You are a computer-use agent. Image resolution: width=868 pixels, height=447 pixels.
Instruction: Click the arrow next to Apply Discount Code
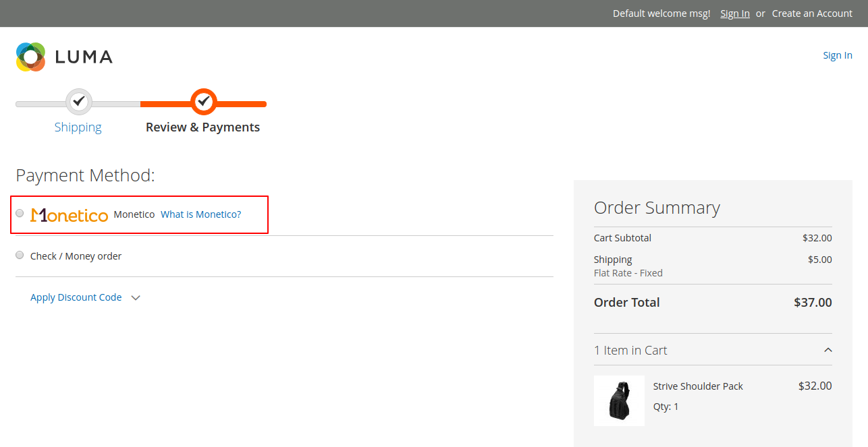135,297
